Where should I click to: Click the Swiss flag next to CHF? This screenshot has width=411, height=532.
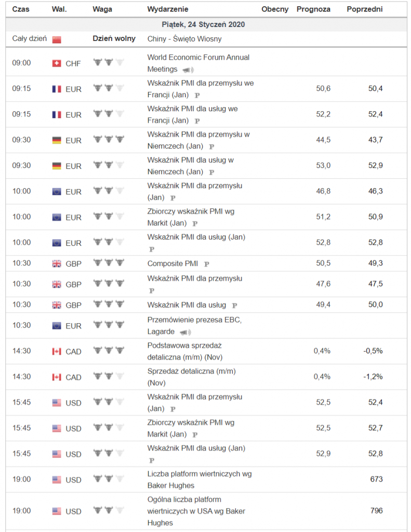click(x=57, y=63)
